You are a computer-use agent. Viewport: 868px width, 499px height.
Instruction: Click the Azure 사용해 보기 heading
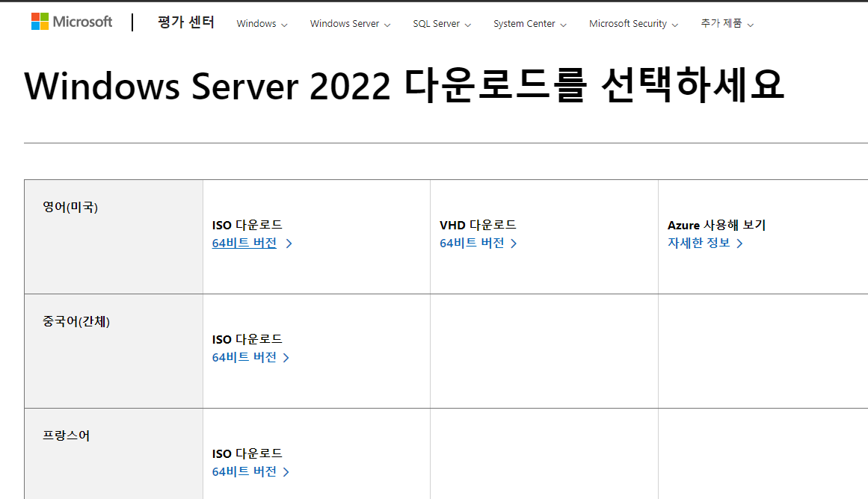716,225
